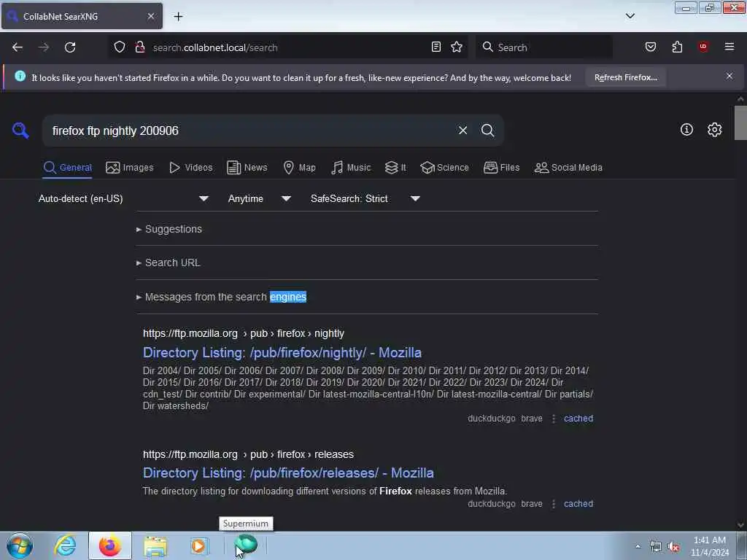The image size is (747, 560).
Task: Switch to the It category
Action: [395, 168]
